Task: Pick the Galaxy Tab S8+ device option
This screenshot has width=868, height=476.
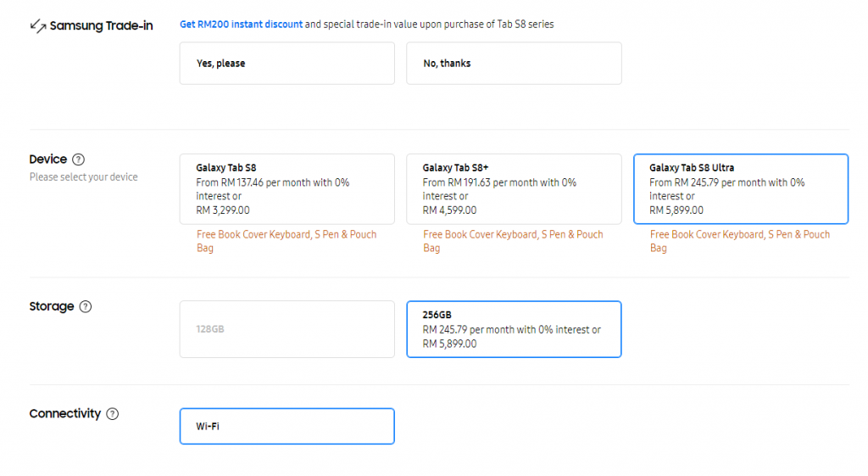Action: click(x=514, y=188)
